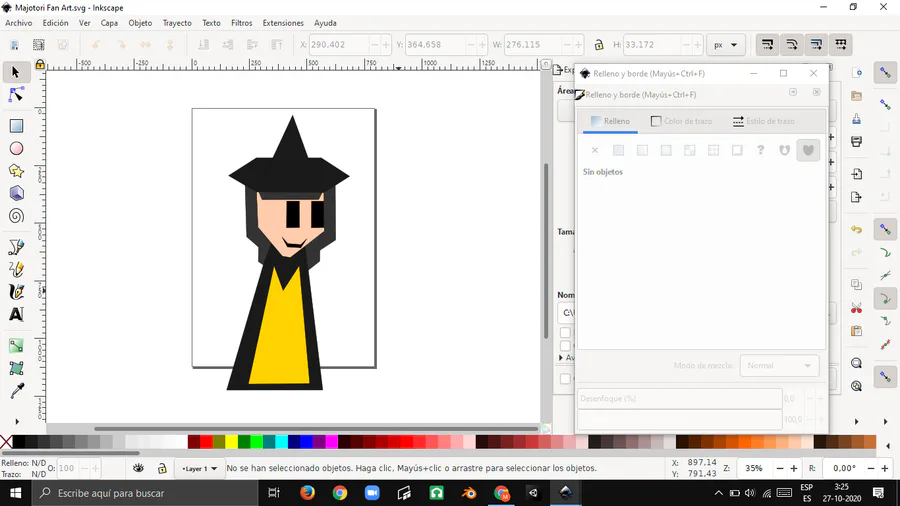
Task: Activate the Spiral tool
Action: [16, 216]
